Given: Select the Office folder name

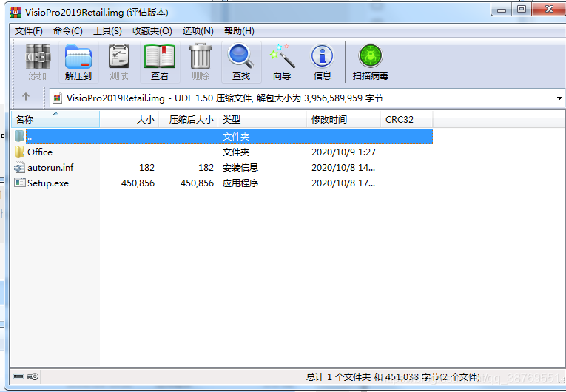Looking at the screenshot, I should click(40, 152).
